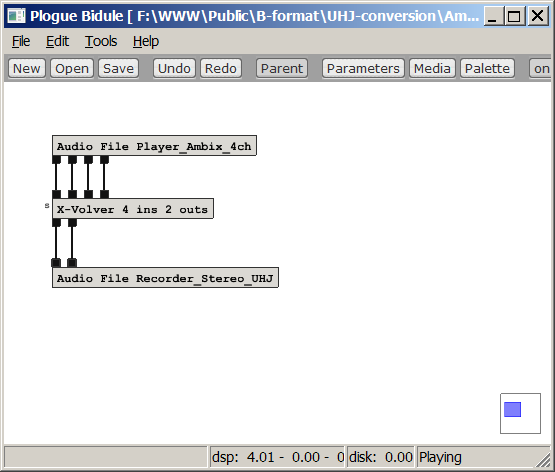Open the Tools menu
The width and height of the screenshot is (555, 472).
coord(101,41)
